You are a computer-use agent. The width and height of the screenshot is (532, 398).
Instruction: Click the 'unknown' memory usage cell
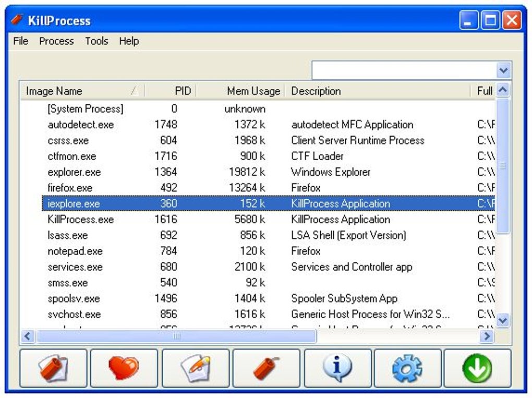[245, 109]
